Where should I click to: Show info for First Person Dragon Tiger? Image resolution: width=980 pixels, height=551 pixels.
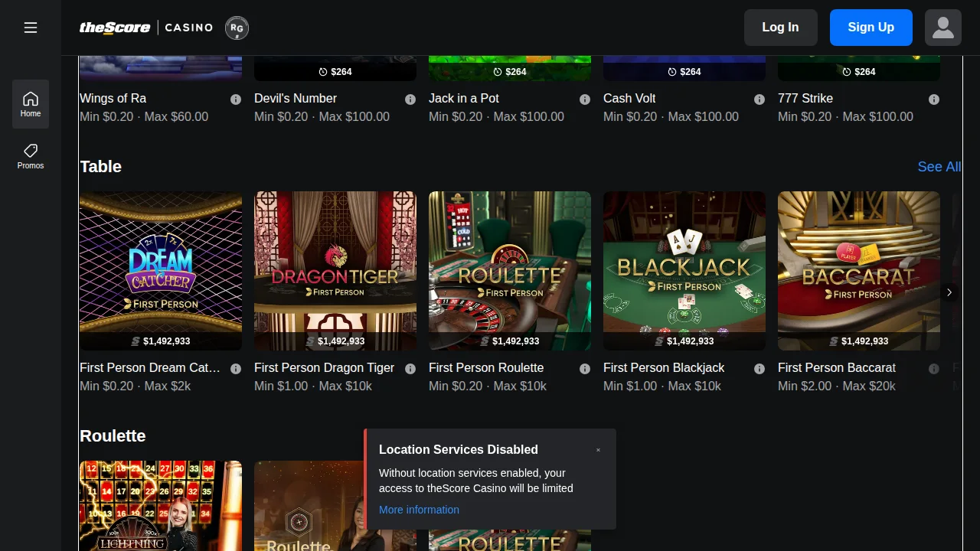click(x=410, y=369)
